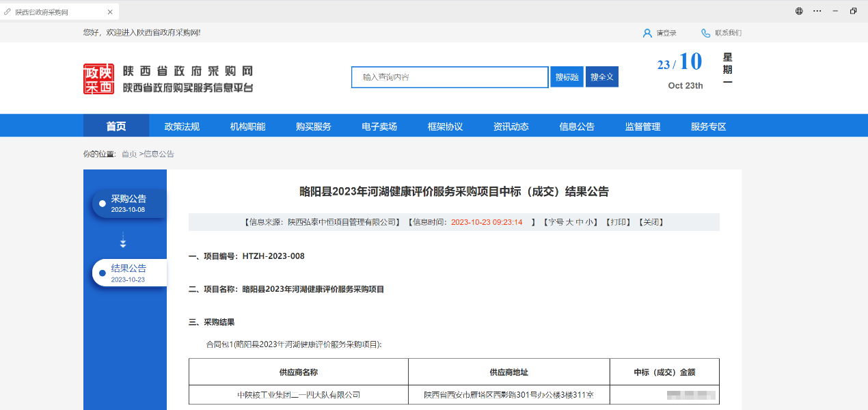This screenshot has width=868, height=410.
Task: Click the link icon on browser tab
Action: (x=8, y=12)
